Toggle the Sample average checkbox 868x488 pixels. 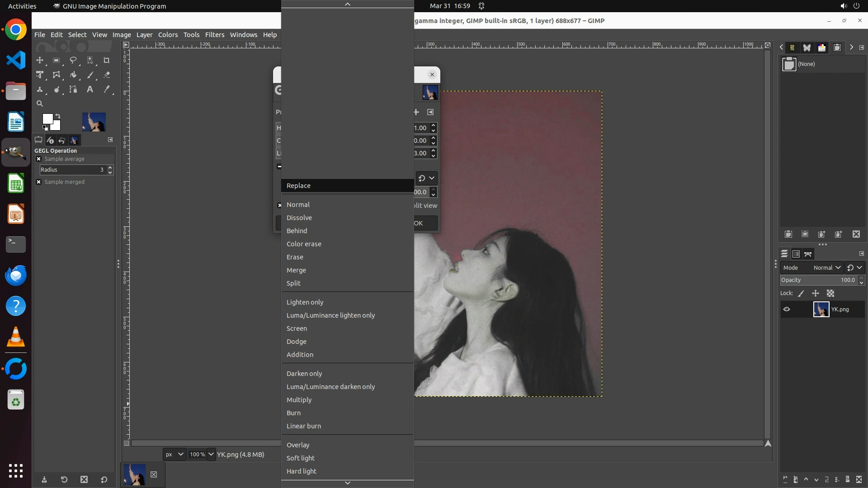click(38, 159)
